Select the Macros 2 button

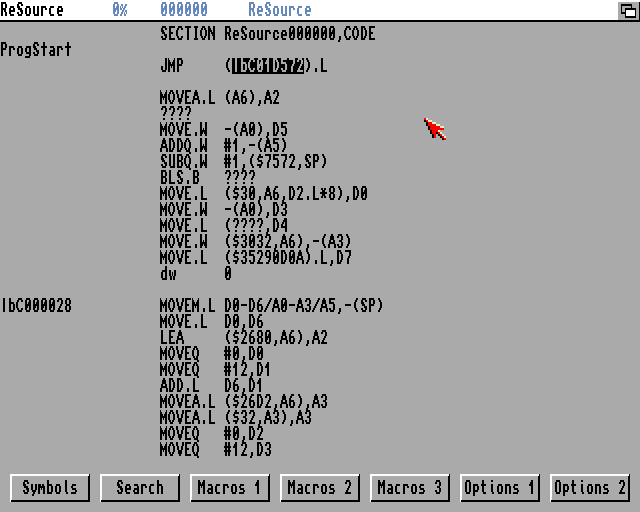pyautogui.click(x=320, y=488)
